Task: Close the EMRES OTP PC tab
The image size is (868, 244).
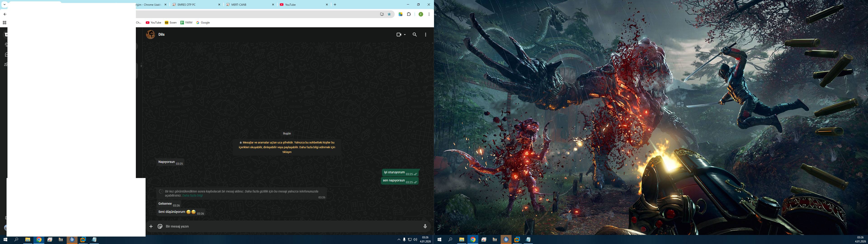Action: (219, 5)
